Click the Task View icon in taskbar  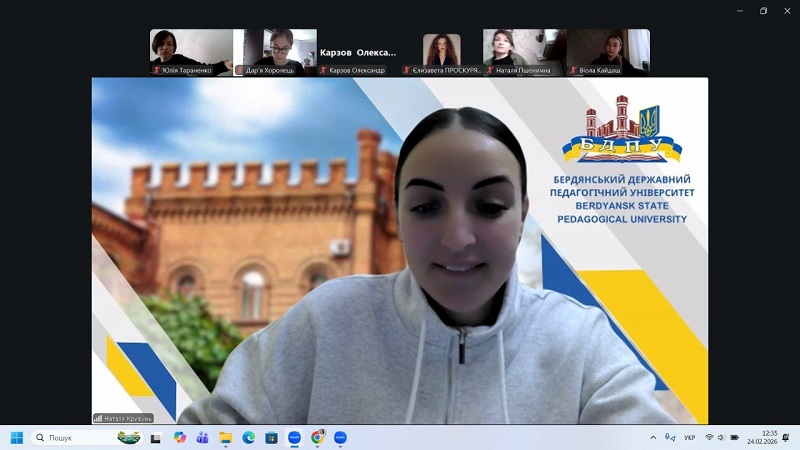point(157,437)
